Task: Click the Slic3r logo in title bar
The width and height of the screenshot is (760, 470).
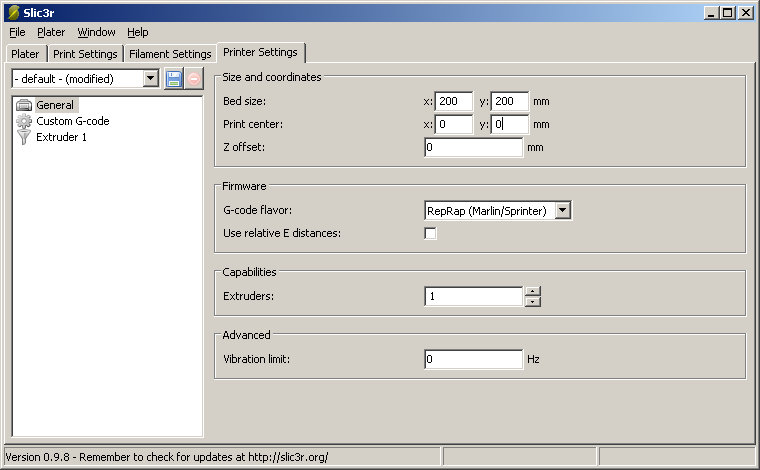Action: click(x=14, y=13)
